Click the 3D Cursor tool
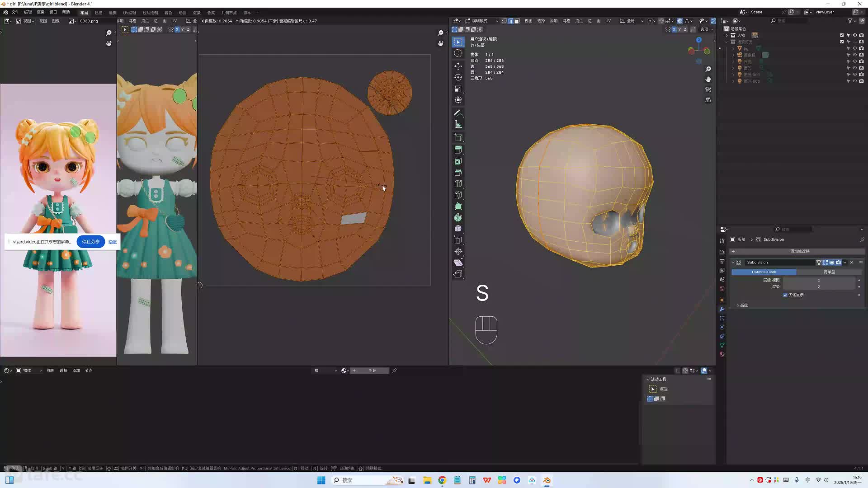This screenshot has height=488, width=868. pyautogui.click(x=458, y=53)
